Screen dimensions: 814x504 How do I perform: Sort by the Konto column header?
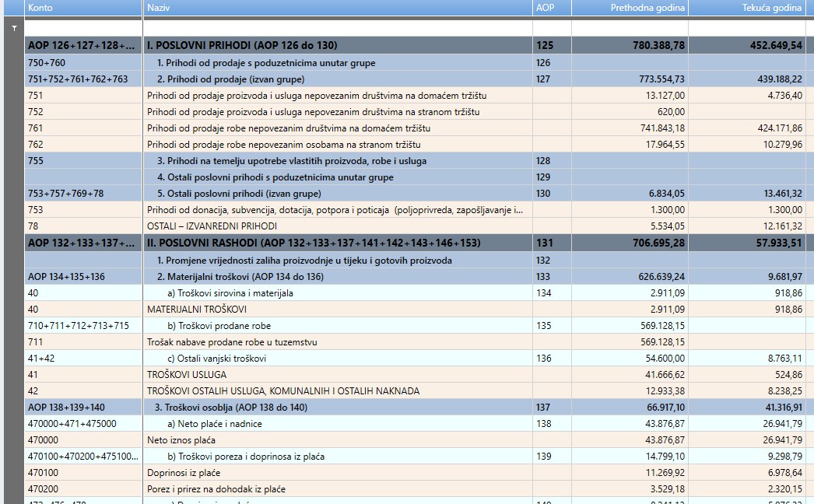pyautogui.click(x=83, y=8)
